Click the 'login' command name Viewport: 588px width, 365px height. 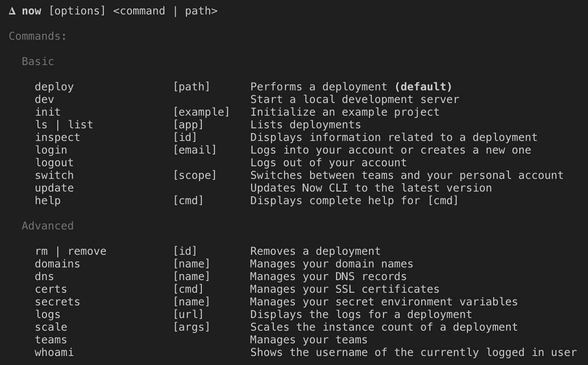click(51, 150)
